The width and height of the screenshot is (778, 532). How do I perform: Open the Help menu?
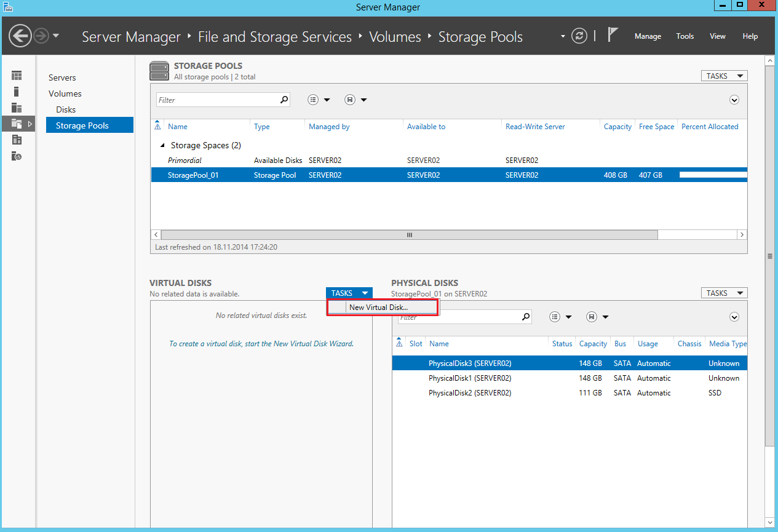click(750, 36)
